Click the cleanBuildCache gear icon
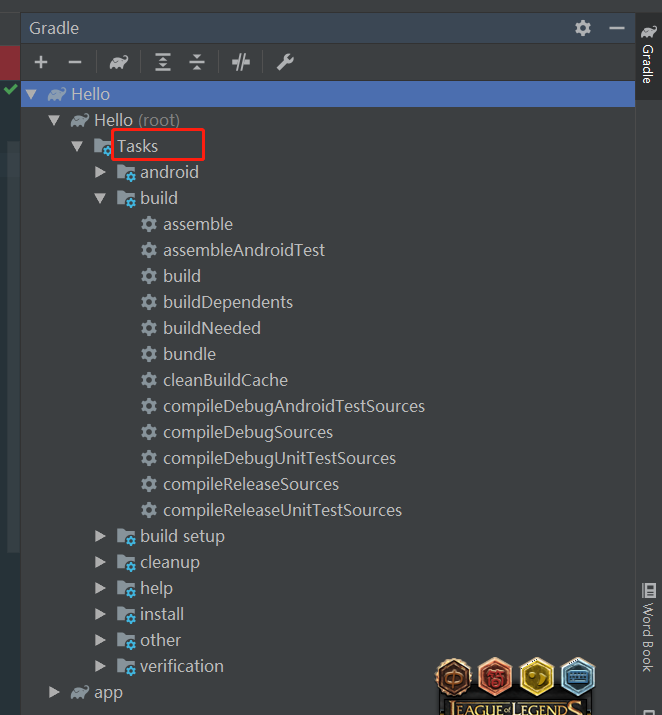Screen dimensions: 662x715 pyautogui.click(x=149, y=380)
